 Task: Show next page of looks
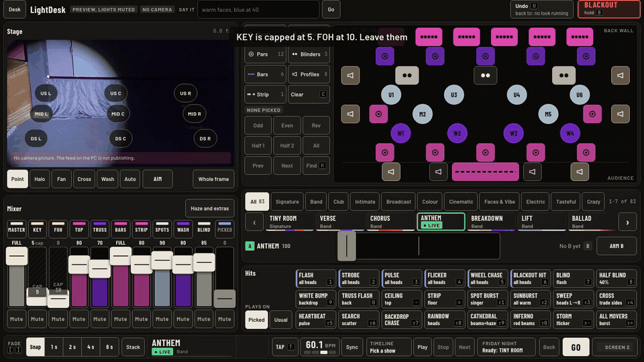tap(627, 223)
